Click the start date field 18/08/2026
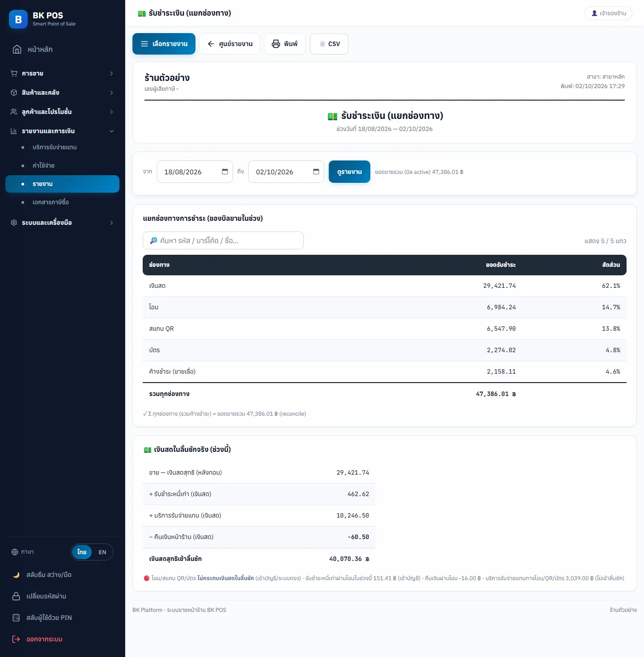 195,172
